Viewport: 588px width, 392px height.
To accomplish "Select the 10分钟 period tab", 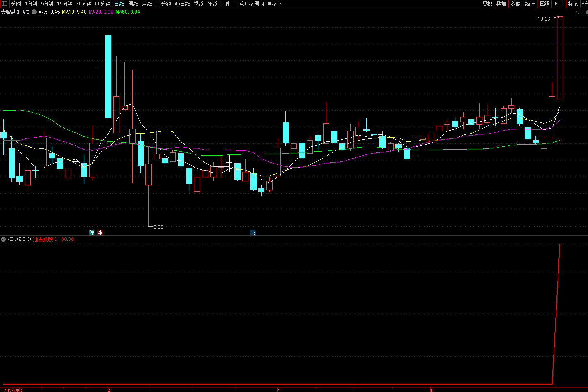I will click(163, 4).
